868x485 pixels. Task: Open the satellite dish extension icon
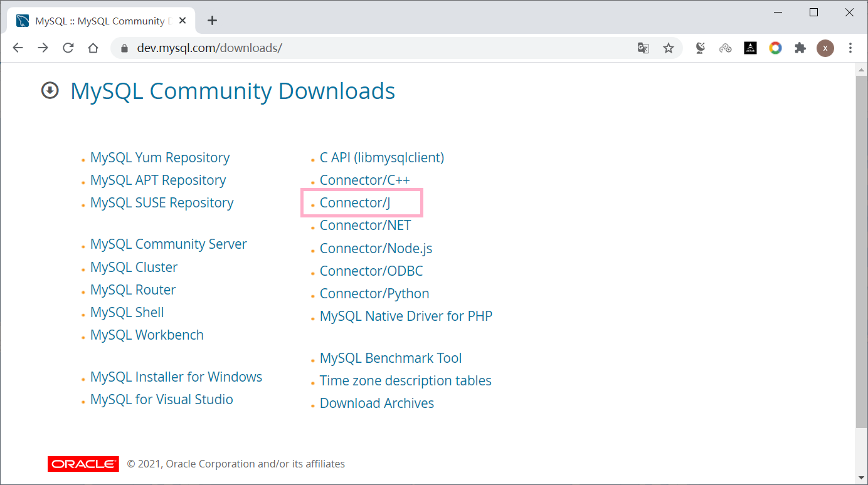[701, 48]
